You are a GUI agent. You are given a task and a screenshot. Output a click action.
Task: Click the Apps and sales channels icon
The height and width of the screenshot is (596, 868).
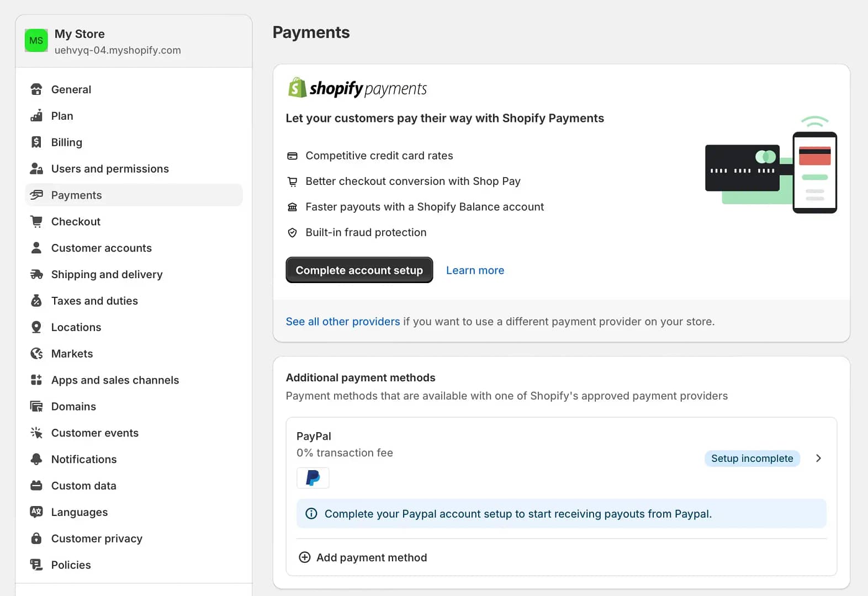tap(36, 380)
